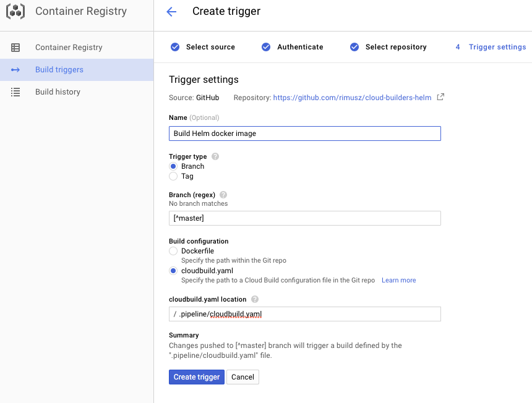This screenshot has height=403, width=532.
Task: Click the Container Registry product title
Action: [81, 11]
